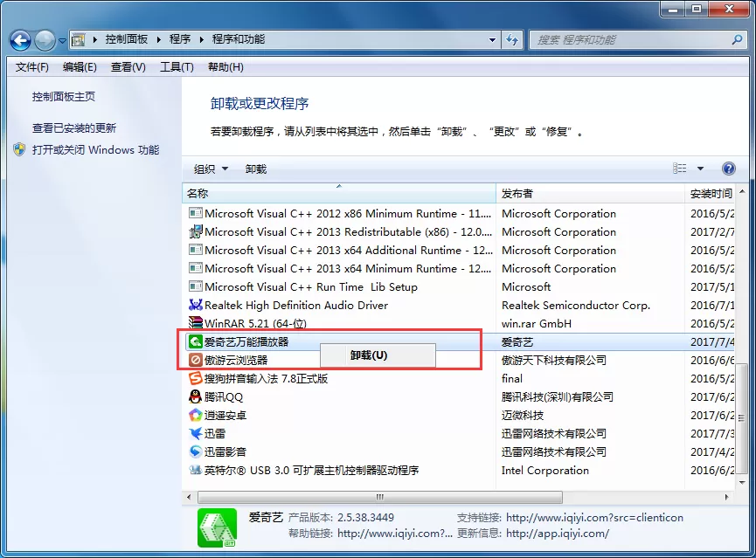Image resolution: width=756 pixels, height=558 pixels.
Task: Click the horizontal scrollbar thumb
Action: click(x=380, y=497)
